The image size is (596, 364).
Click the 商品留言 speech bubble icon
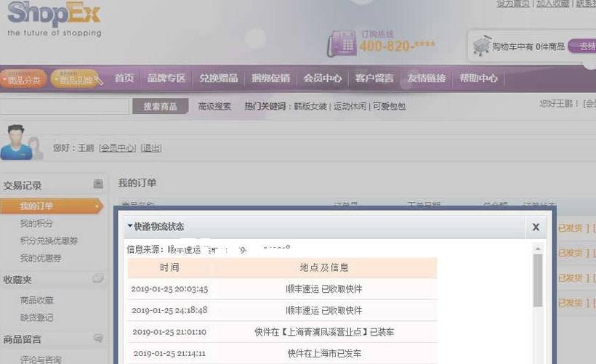coord(98,337)
